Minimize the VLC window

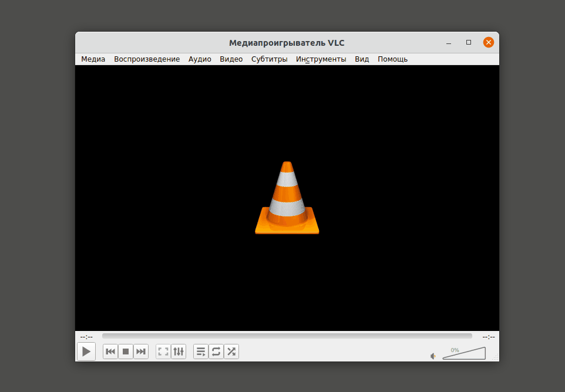(449, 42)
